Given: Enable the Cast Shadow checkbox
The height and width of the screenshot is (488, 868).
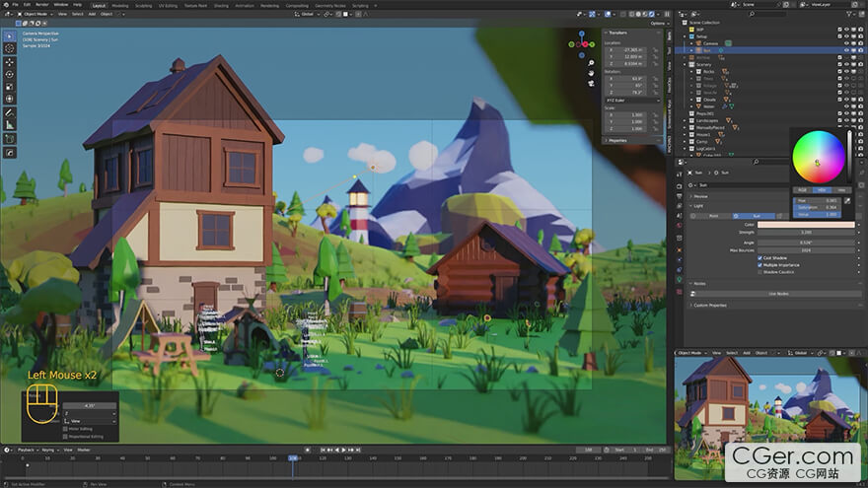Looking at the screenshot, I should (x=759, y=257).
